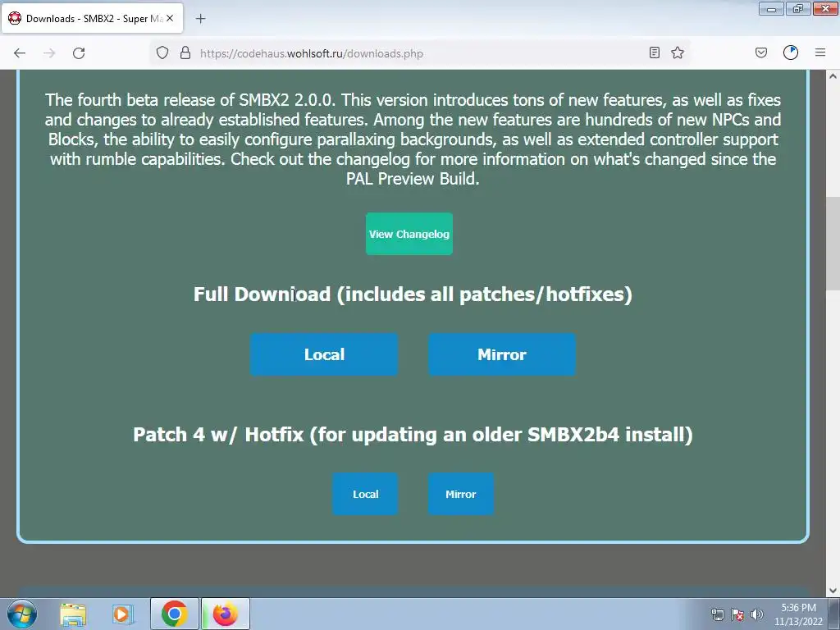The height and width of the screenshot is (630, 840).
Task: Download full version via Mirror button
Action: pyautogui.click(x=502, y=354)
